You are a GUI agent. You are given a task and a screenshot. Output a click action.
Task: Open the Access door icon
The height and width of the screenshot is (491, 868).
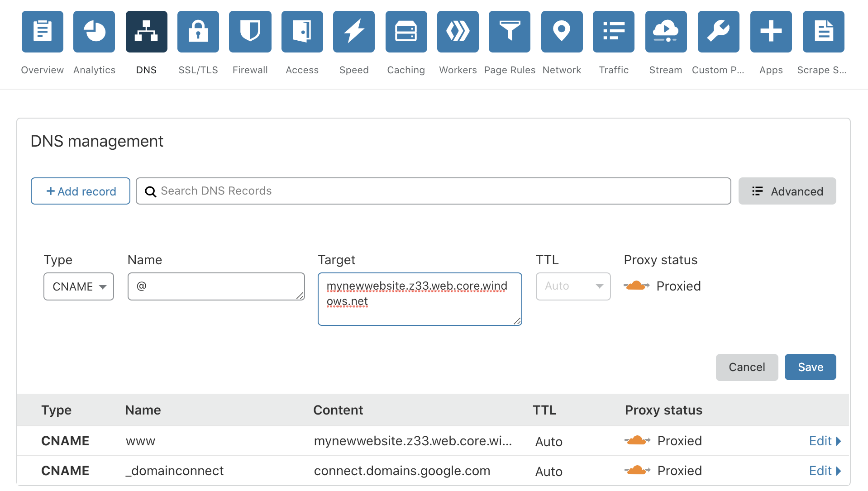(x=302, y=32)
